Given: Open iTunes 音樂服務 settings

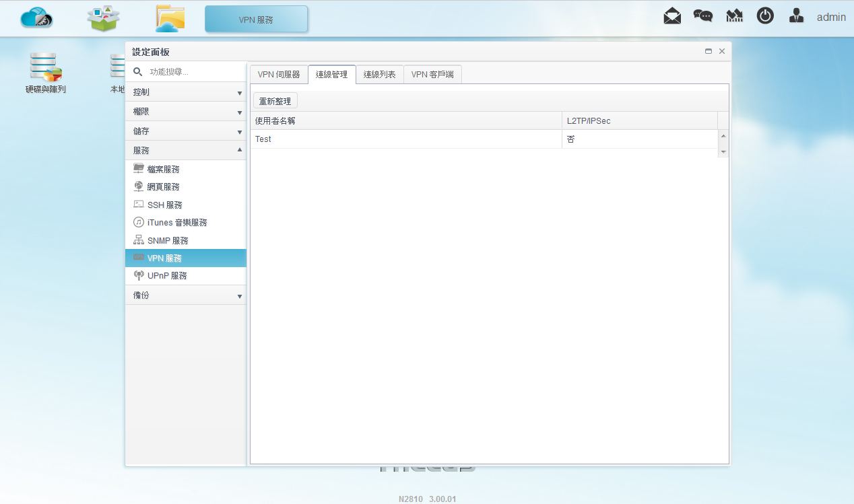Looking at the screenshot, I should click(x=186, y=222).
